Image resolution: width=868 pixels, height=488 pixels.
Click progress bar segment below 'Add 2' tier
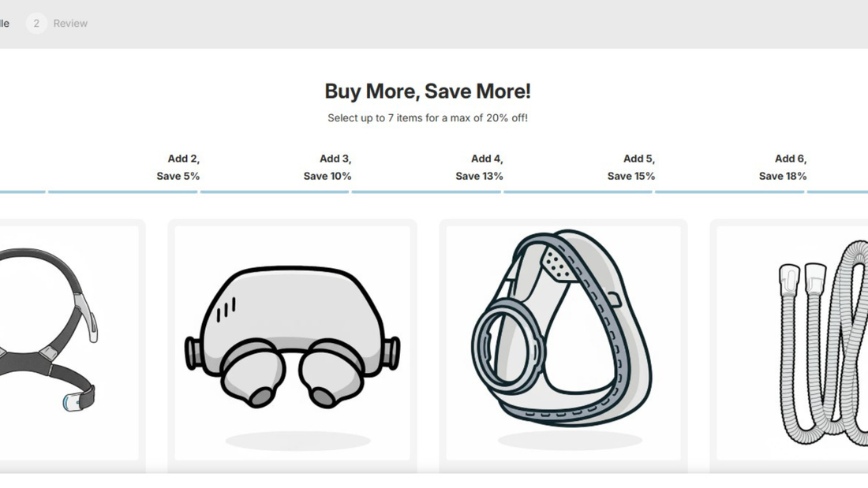click(x=123, y=192)
